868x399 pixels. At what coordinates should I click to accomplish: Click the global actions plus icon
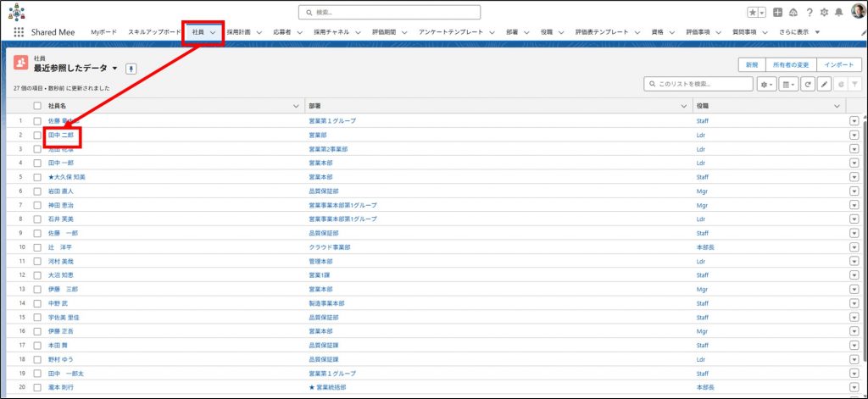click(778, 13)
